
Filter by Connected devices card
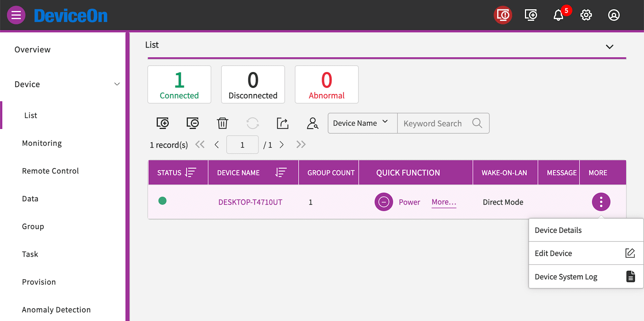tap(179, 84)
